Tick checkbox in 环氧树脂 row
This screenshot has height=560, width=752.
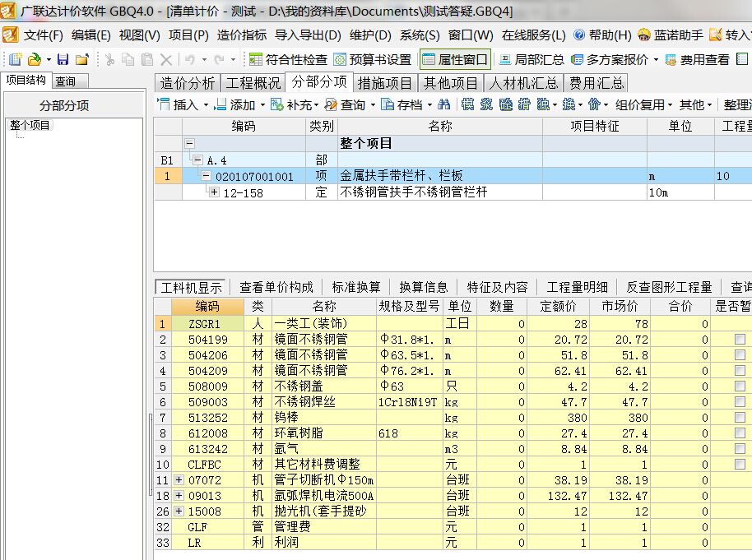coord(740,433)
